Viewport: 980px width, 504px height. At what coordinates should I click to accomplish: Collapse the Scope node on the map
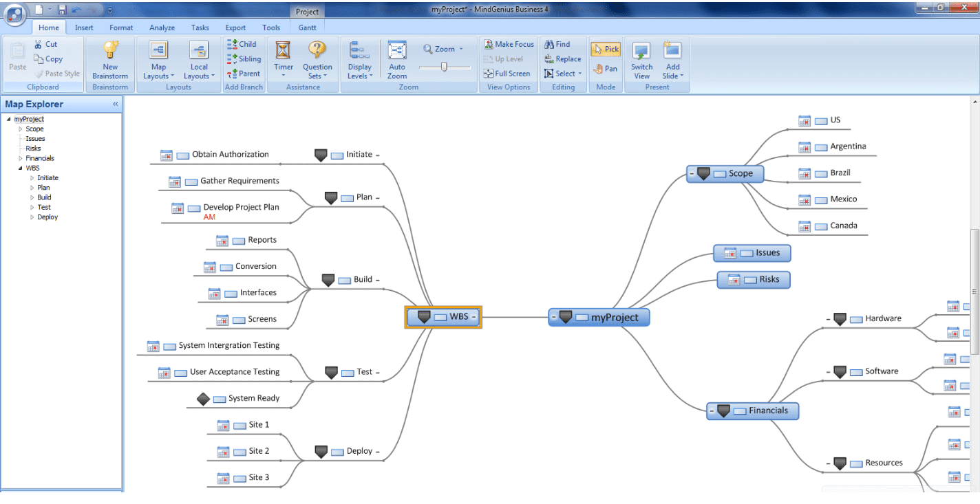pos(691,174)
